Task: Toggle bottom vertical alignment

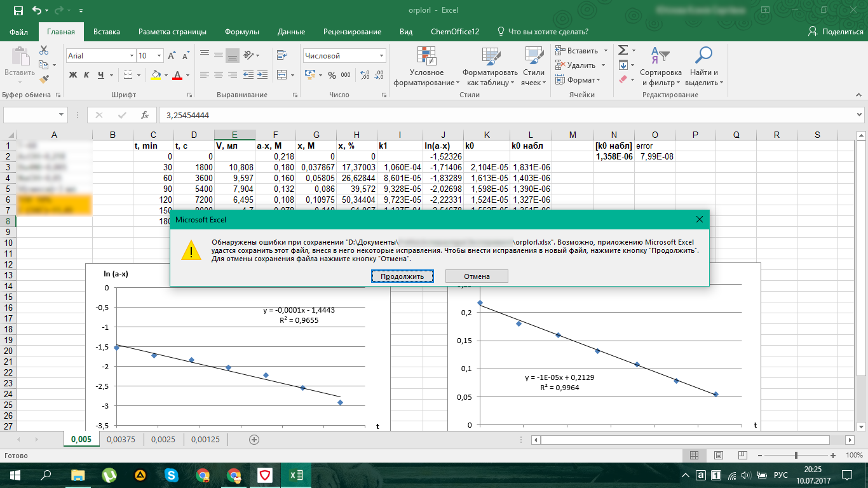Action: click(233, 56)
